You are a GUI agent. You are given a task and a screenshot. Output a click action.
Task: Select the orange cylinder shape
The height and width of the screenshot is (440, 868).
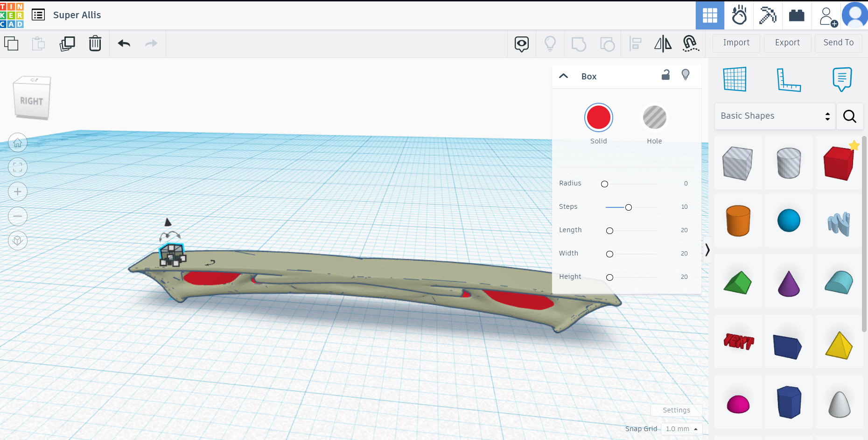[738, 220]
